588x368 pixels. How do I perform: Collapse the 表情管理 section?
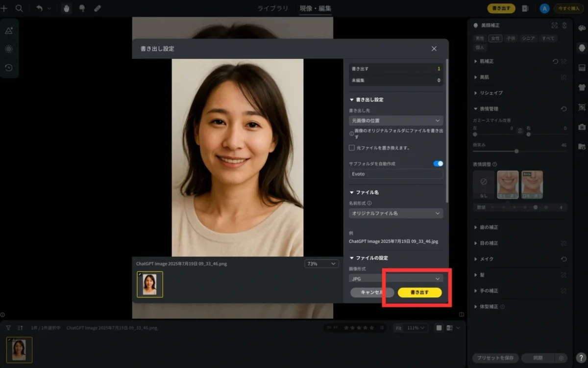(486, 109)
